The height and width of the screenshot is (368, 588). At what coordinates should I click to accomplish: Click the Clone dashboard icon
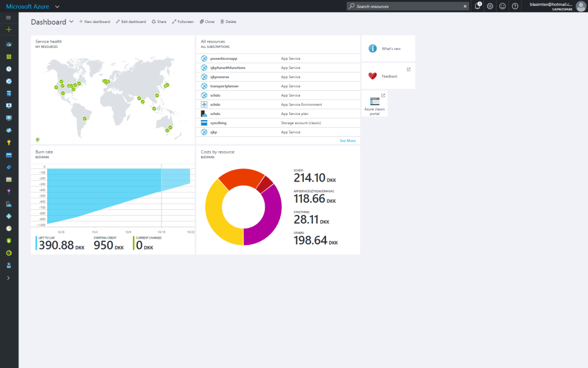tap(207, 21)
